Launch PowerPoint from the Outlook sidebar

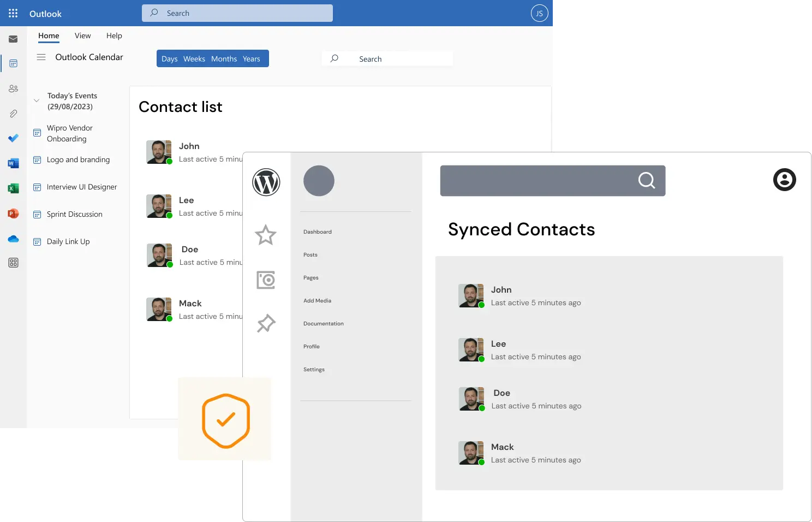pos(14,213)
